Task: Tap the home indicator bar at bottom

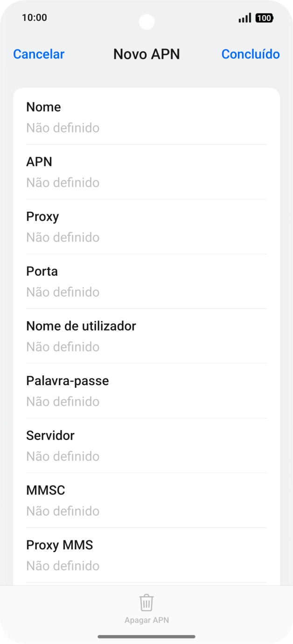Action: [x=146, y=637]
